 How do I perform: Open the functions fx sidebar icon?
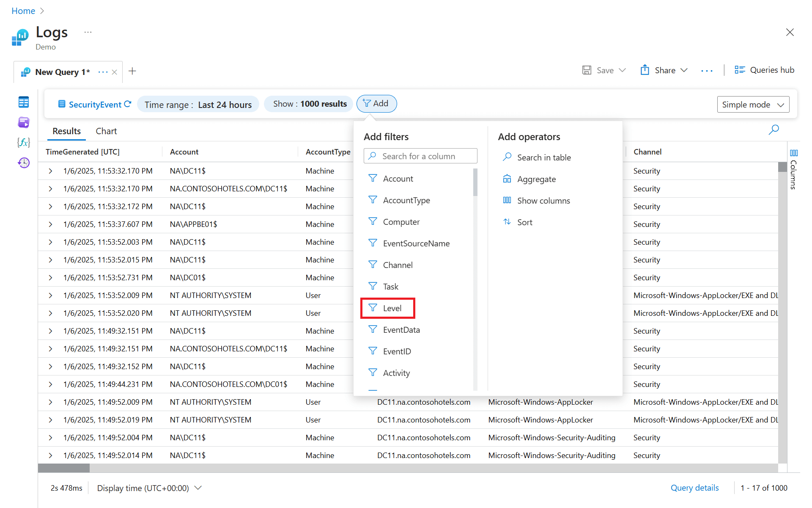(24, 142)
